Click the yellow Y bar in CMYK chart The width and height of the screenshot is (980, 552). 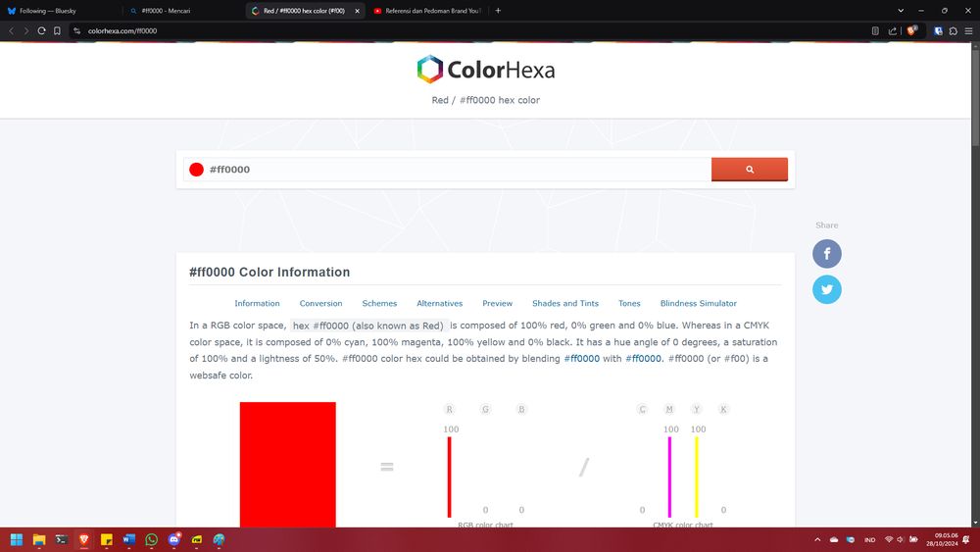(x=696, y=477)
